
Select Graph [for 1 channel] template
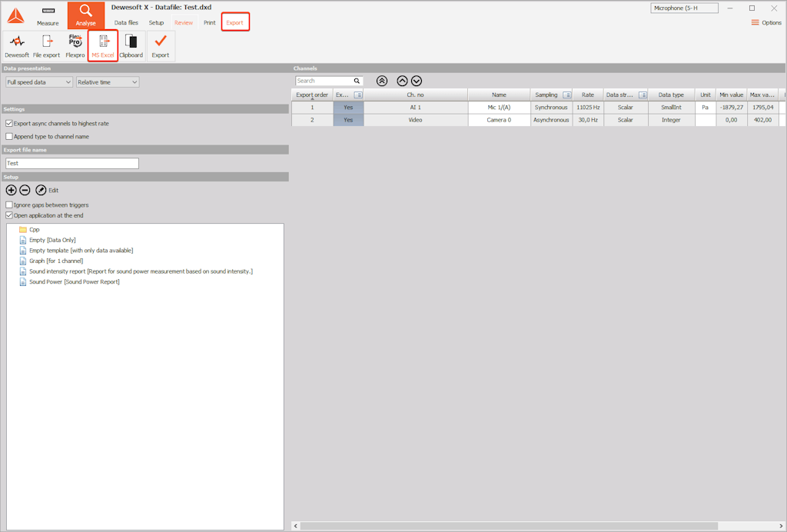click(51, 261)
